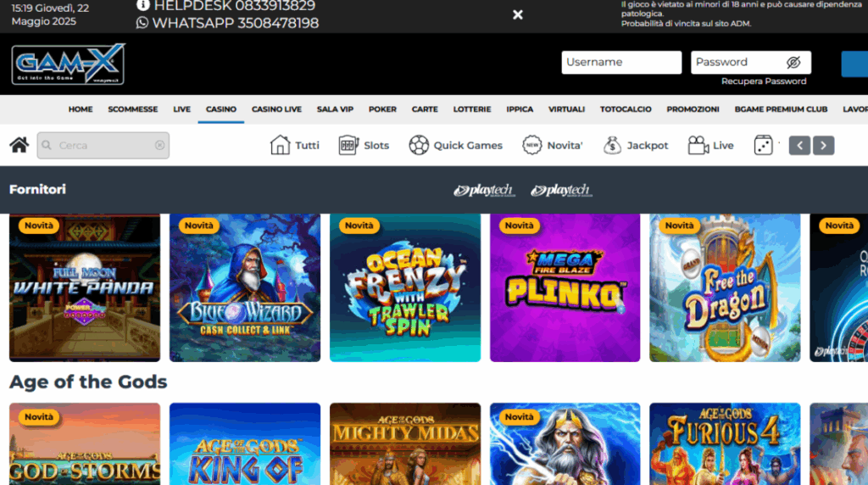
Task: Open Free the Dragon game
Action: 725,288
